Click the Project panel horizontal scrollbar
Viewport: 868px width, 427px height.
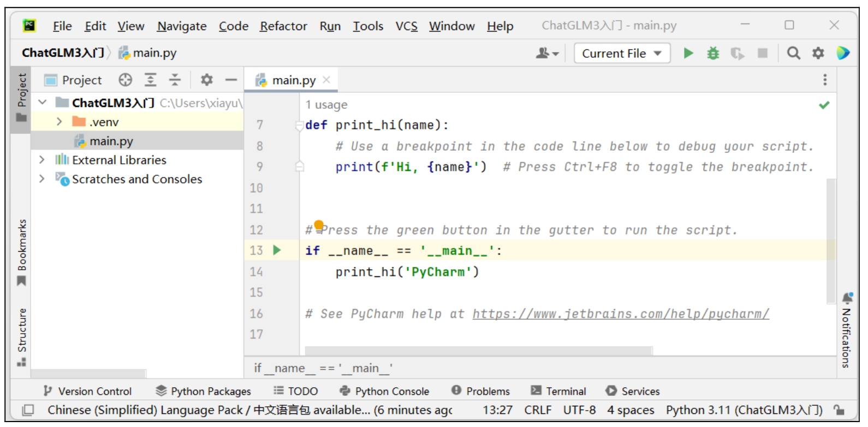(x=88, y=373)
